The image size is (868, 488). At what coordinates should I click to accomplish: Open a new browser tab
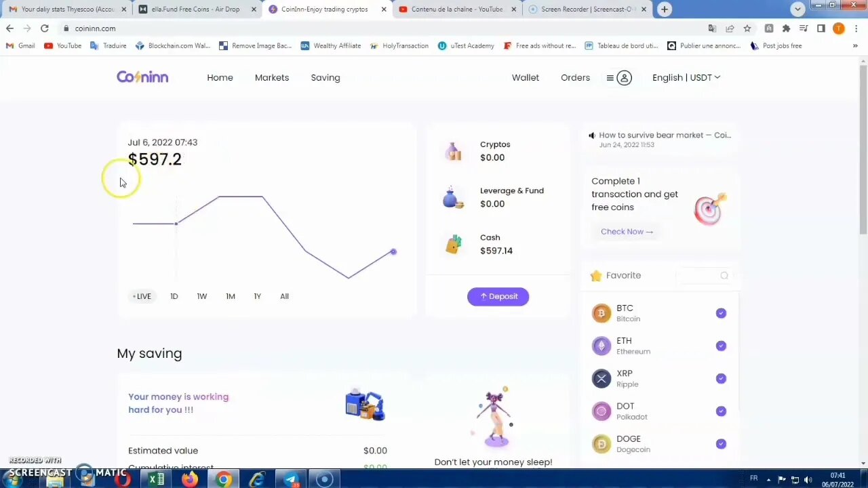pos(665,9)
